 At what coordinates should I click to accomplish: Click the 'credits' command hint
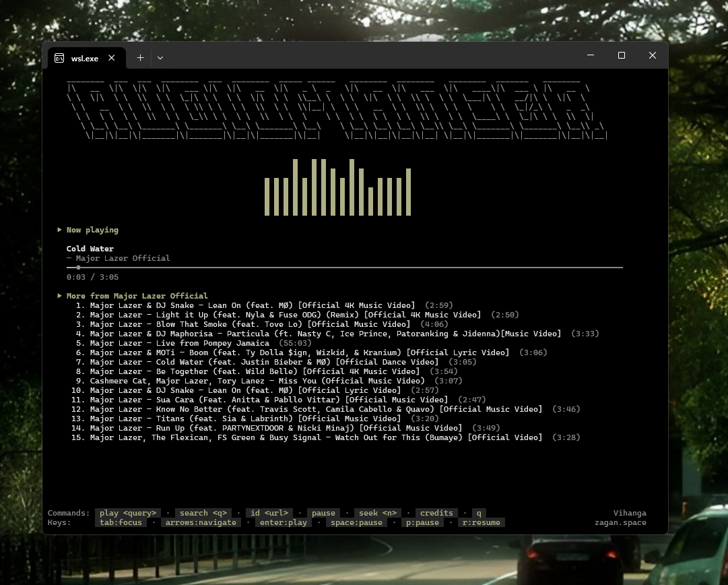436,513
